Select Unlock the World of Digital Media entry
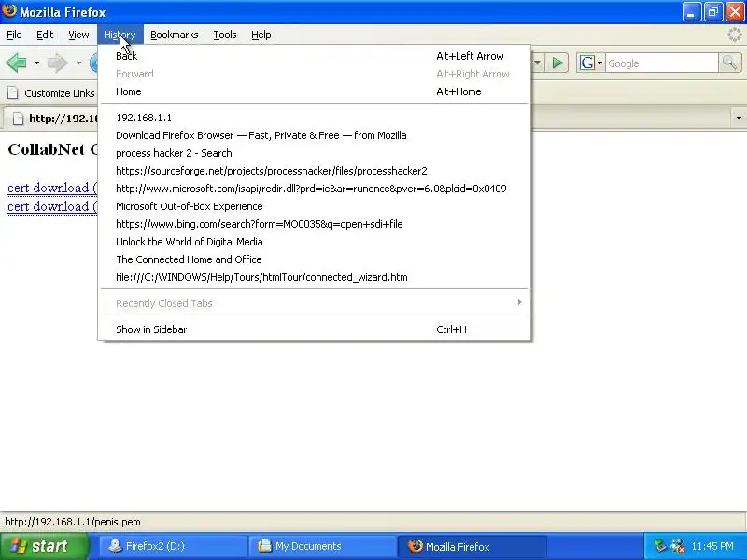Screen dimensions: 747x560 coord(315,242)
